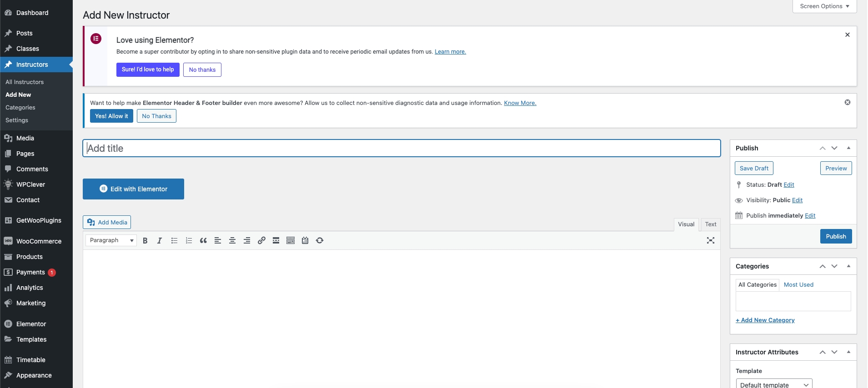The height and width of the screenshot is (388, 868).
Task: Switch to the Text editor tab
Action: point(710,224)
